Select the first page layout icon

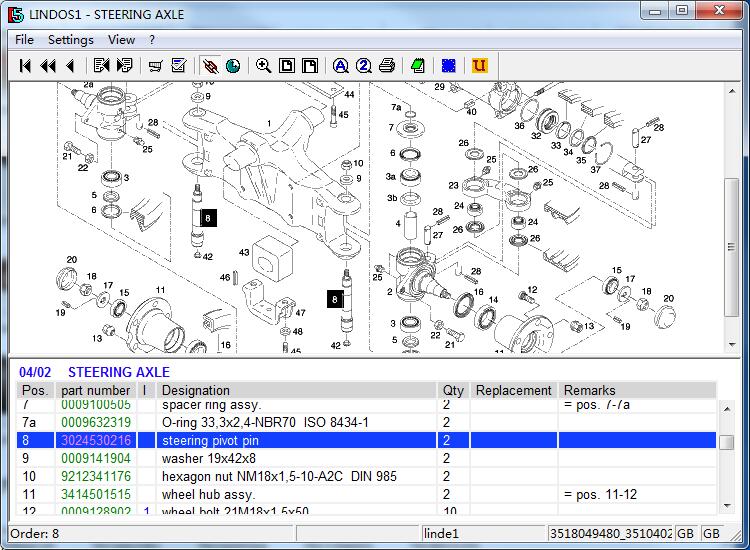[287, 66]
